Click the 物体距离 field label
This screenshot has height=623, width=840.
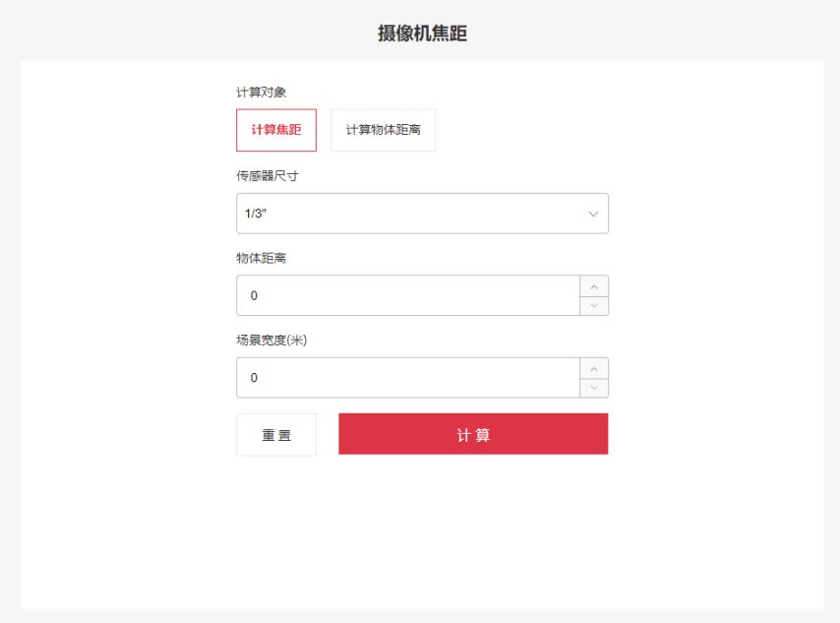pyautogui.click(x=261, y=258)
